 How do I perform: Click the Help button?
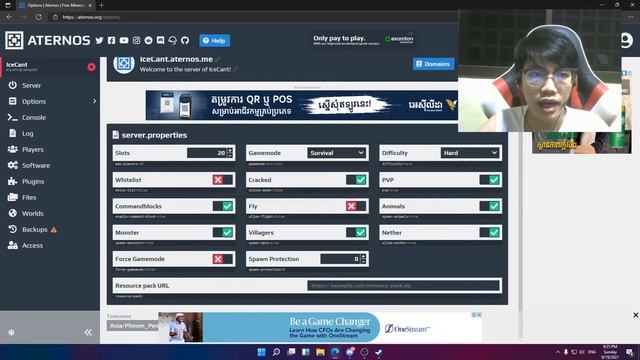pos(214,40)
